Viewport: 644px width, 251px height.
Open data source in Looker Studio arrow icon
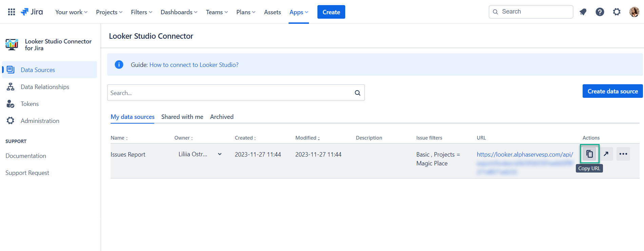pos(606,154)
